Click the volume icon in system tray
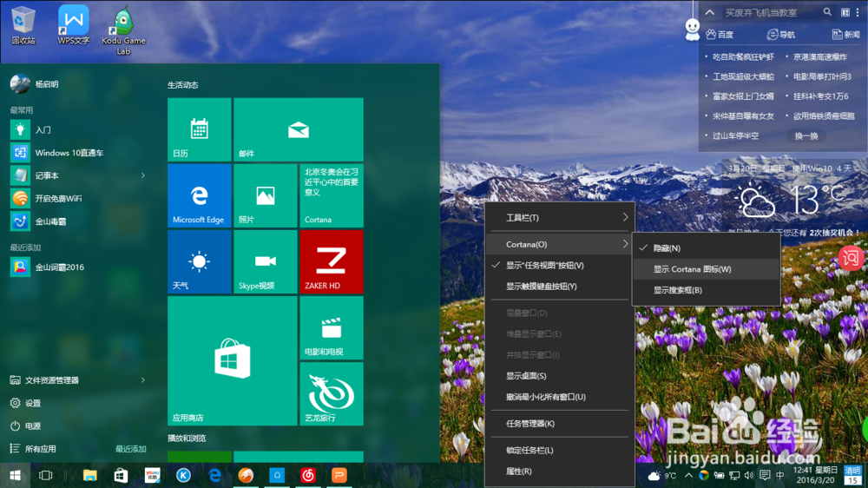Image resolution: width=868 pixels, height=488 pixels. [x=749, y=475]
